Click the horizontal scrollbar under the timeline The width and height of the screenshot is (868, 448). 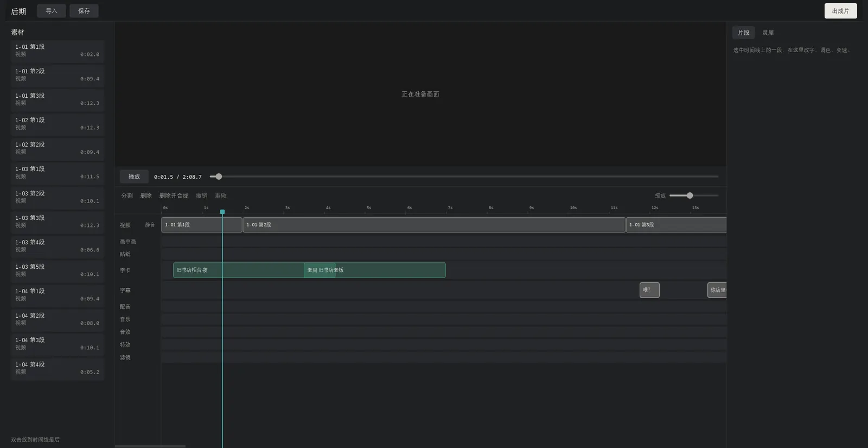click(150, 446)
